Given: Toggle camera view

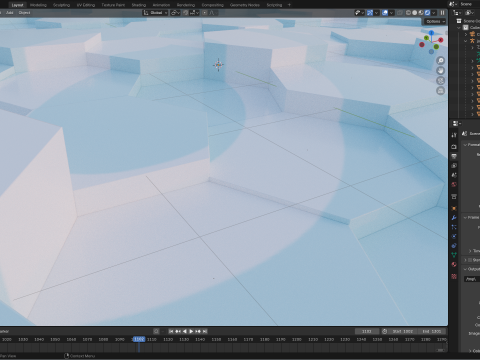Looking at the screenshot, I should tap(441, 80).
